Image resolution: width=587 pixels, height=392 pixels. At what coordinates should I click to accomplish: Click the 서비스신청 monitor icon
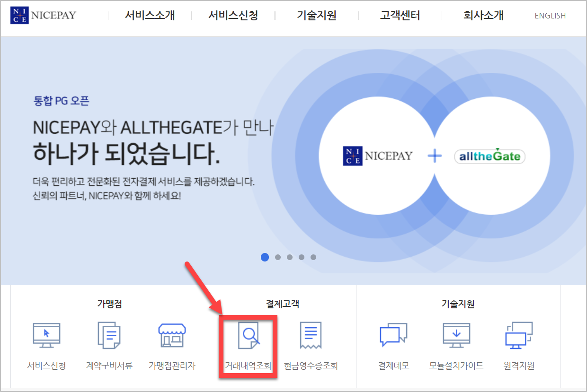pos(46,336)
